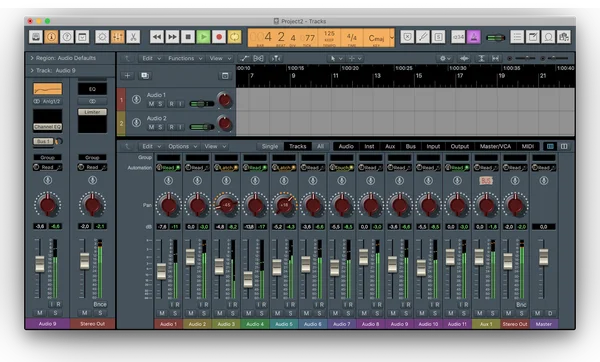Filter mixer by Master/VCA channel strips
The height and width of the screenshot is (362, 600).
pyautogui.click(x=495, y=147)
